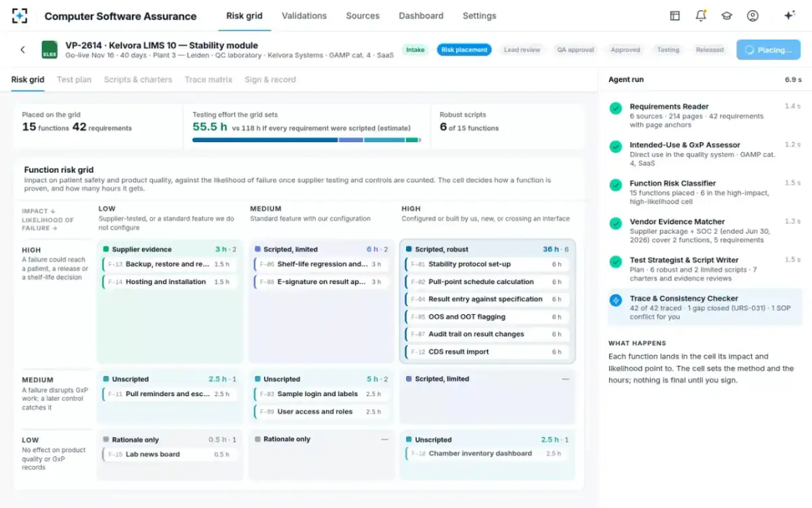Open F-08 E-signature on result card

[321, 282]
